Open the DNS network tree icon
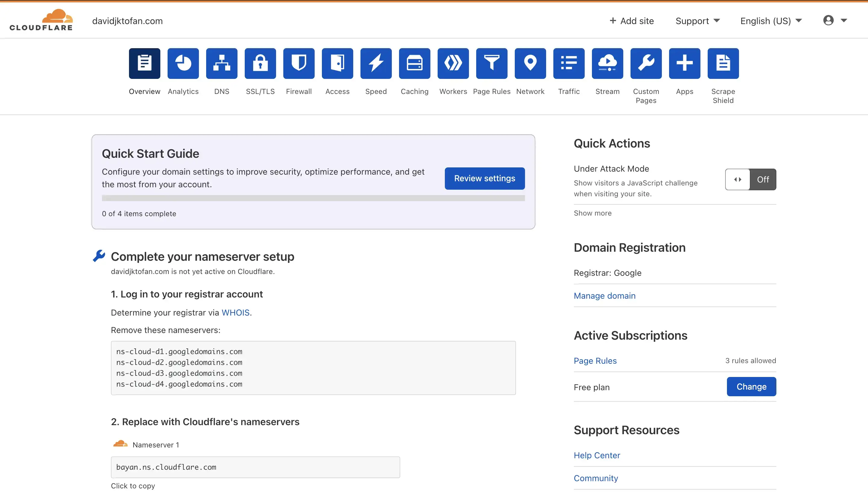This screenshot has width=868, height=495. click(222, 64)
